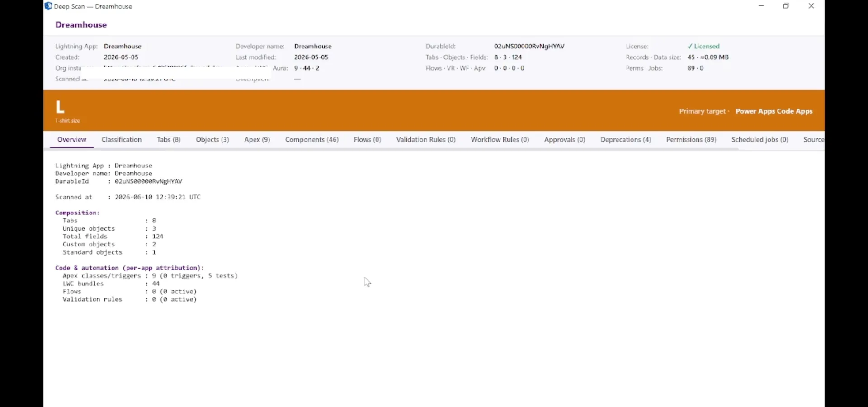The height and width of the screenshot is (407, 868).
Task: Click the LWC bundles : 44 line
Action: 111,284
